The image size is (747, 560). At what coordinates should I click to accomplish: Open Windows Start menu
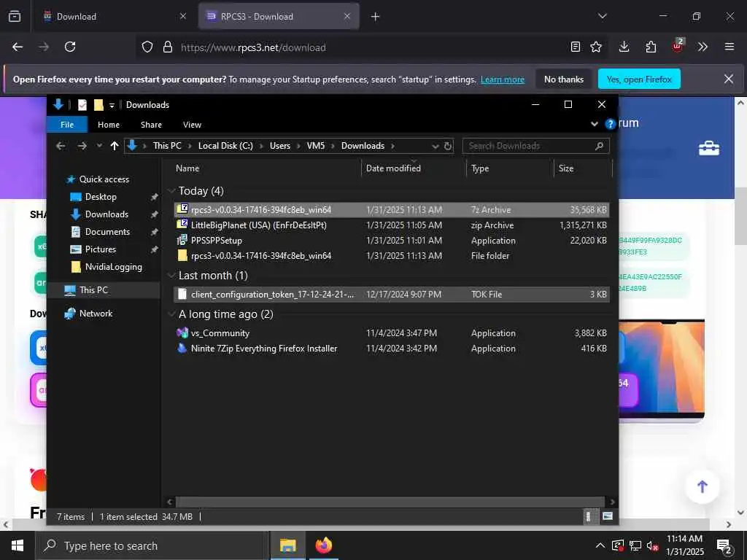tap(18, 545)
